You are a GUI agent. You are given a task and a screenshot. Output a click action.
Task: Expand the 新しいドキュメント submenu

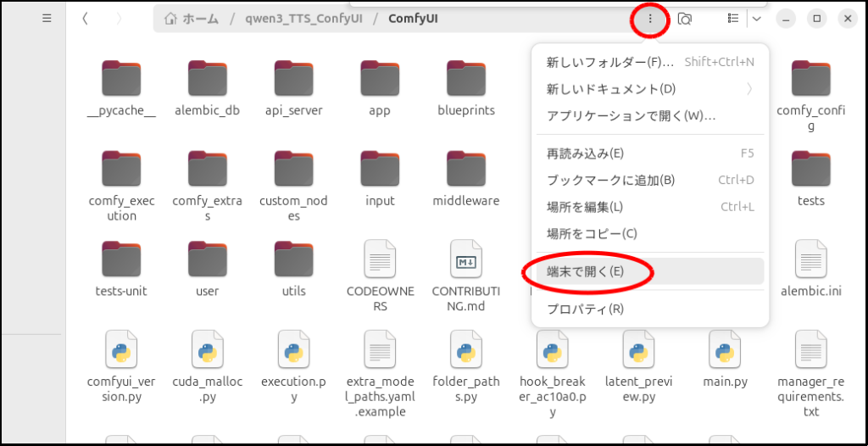[x=649, y=89]
